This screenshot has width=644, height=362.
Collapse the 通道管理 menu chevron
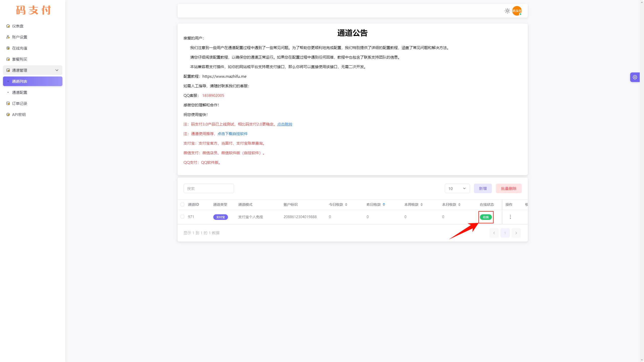click(x=57, y=70)
